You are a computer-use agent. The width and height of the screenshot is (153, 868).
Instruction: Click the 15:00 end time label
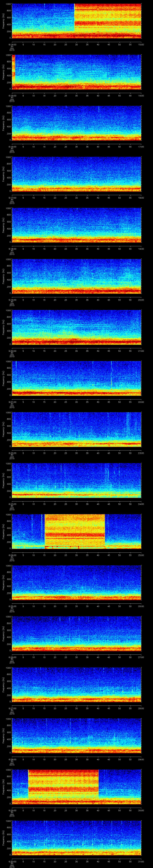pos(141,44)
